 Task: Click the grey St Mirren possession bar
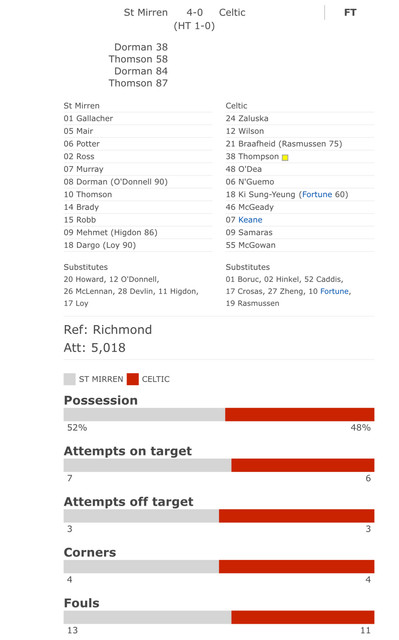[144, 414]
